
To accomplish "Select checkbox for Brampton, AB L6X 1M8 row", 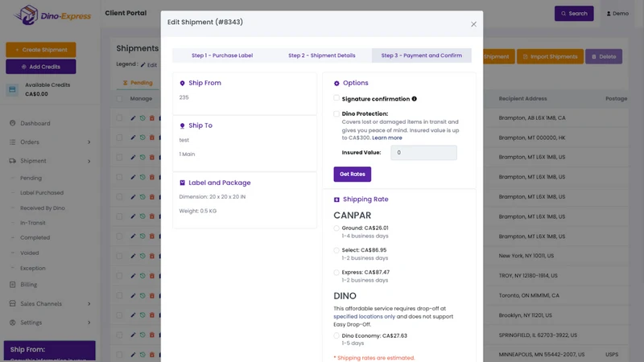I will tap(119, 117).
